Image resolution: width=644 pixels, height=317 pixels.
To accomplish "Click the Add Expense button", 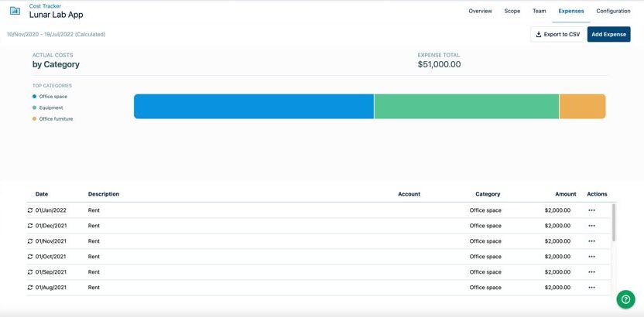I will (608, 34).
